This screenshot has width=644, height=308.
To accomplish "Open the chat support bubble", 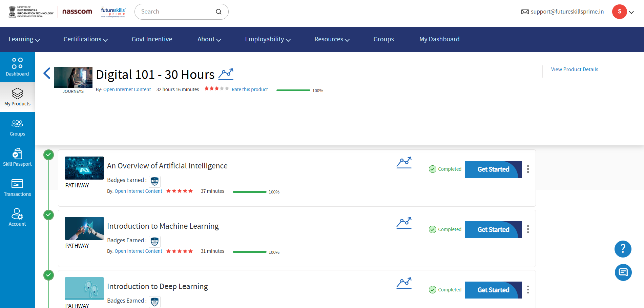I will tap(623, 272).
